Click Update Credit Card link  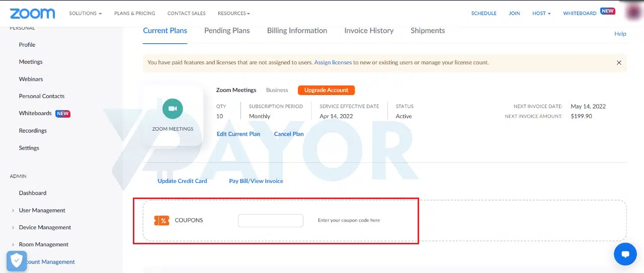tap(182, 181)
